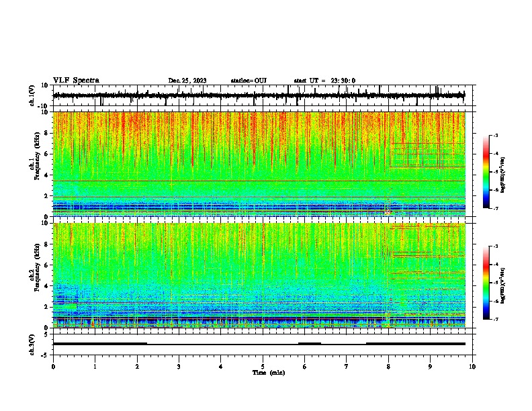Click the ch.2 spectrogram color bar
This screenshot has height=411, width=532.
486,283
